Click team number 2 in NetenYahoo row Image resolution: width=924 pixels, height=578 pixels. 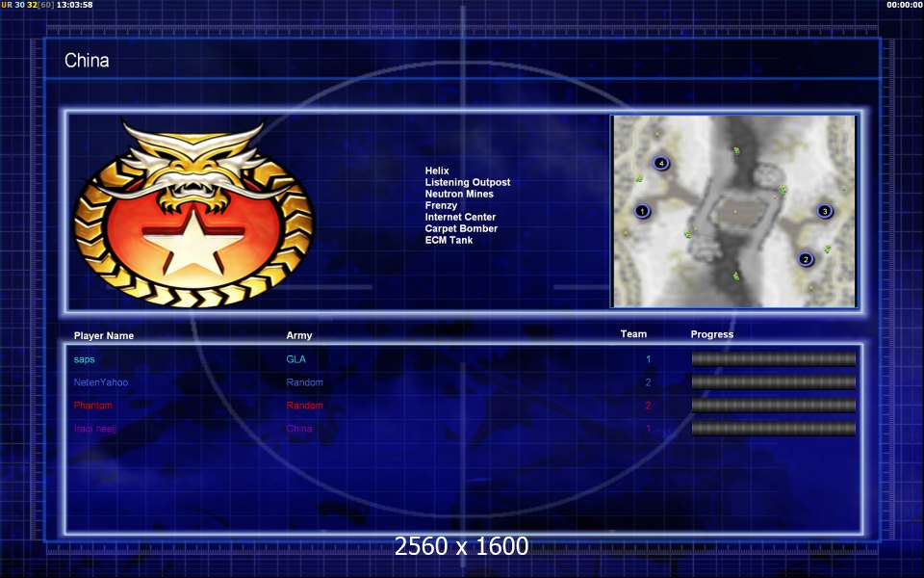click(648, 382)
